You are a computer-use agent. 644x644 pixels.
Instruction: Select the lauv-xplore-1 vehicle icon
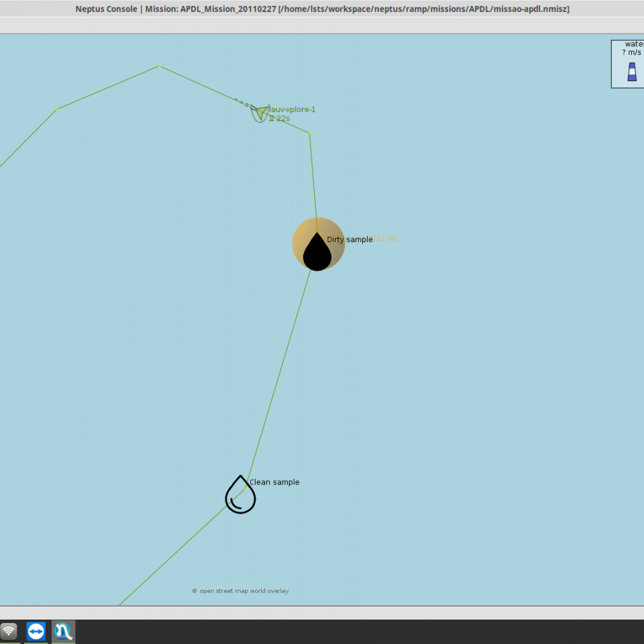coord(260,113)
